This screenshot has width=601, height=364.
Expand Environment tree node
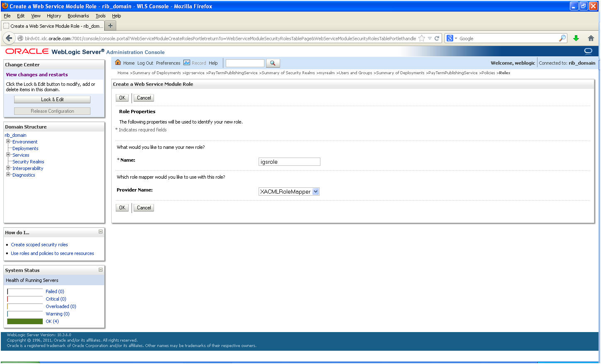coord(8,141)
